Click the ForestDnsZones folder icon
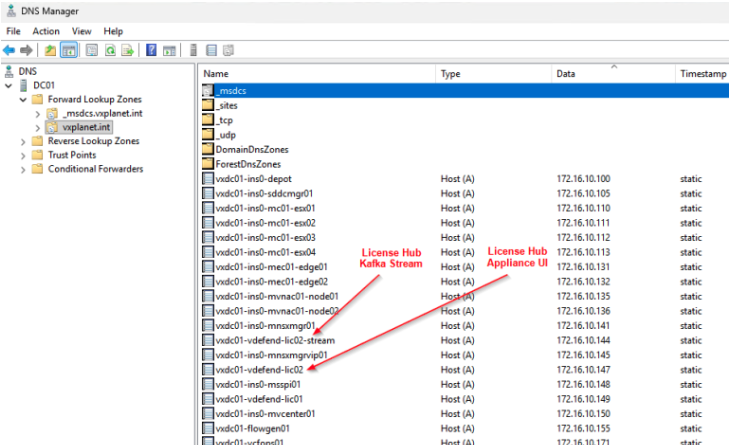This screenshot has width=730, height=445. [208, 164]
